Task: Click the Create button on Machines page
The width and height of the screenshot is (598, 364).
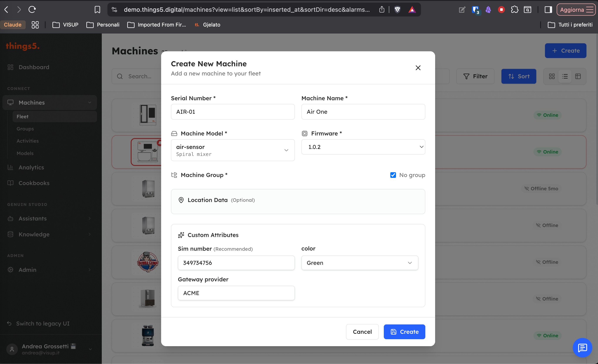Action: [x=565, y=51]
